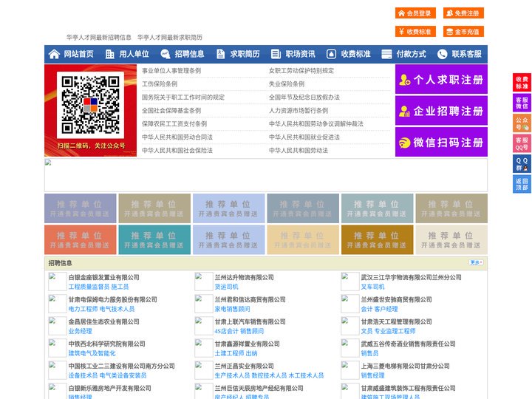This screenshot has width=532, height=399.
Task: Open 白银金座银发置业有限公司 company link
Action: coord(104,277)
